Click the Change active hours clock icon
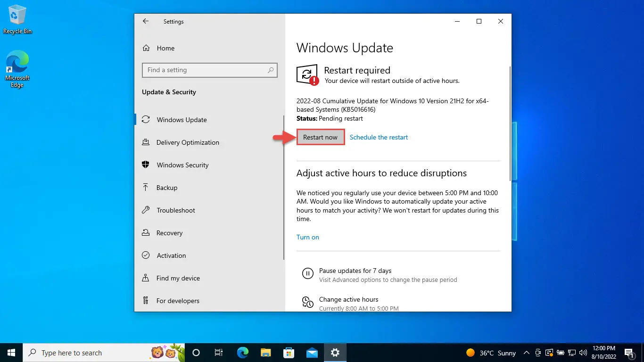This screenshot has width=644, height=362. coord(307,302)
